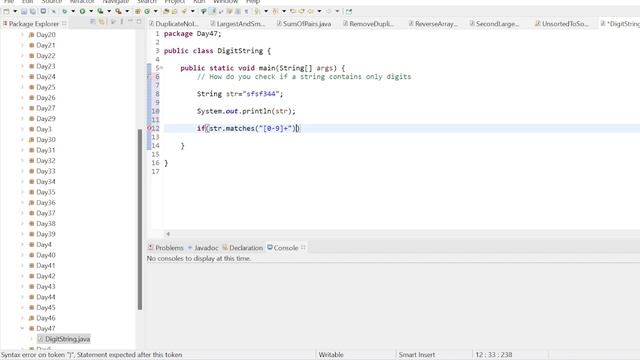The width and height of the screenshot is (640, 360).
Task: Click the External Tools run icon
Action: (118, 11)
